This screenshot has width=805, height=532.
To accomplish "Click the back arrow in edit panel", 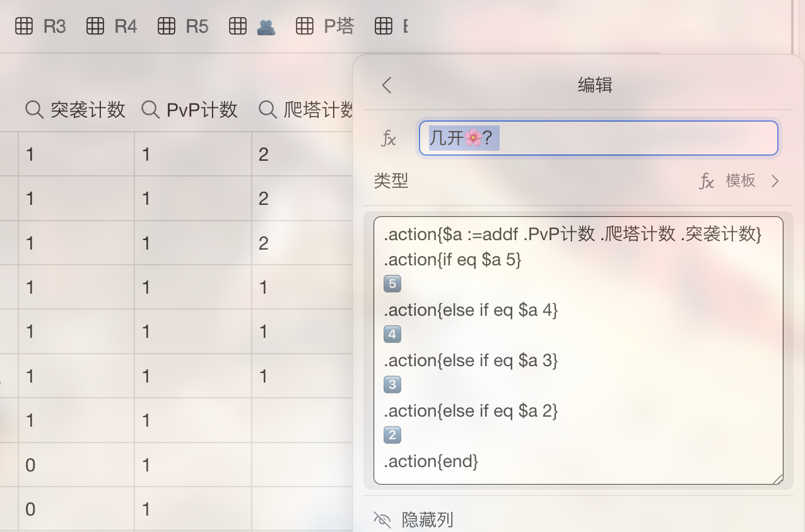I will (387, 85).
